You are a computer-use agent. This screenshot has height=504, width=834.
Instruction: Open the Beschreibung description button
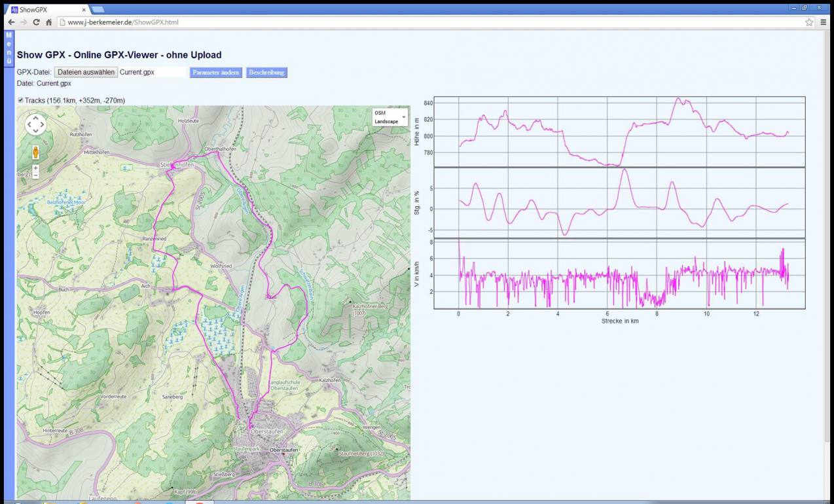[x=266, y=73]
